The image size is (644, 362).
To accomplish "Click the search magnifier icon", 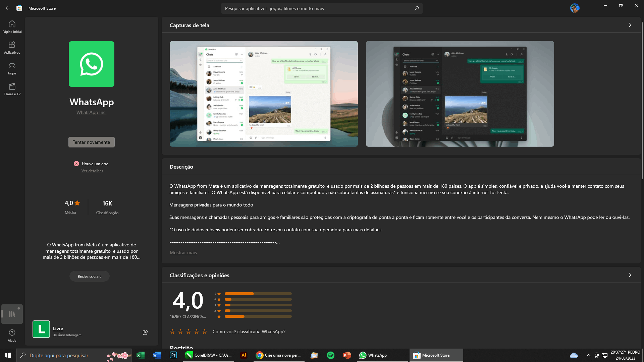I will 417,8.
